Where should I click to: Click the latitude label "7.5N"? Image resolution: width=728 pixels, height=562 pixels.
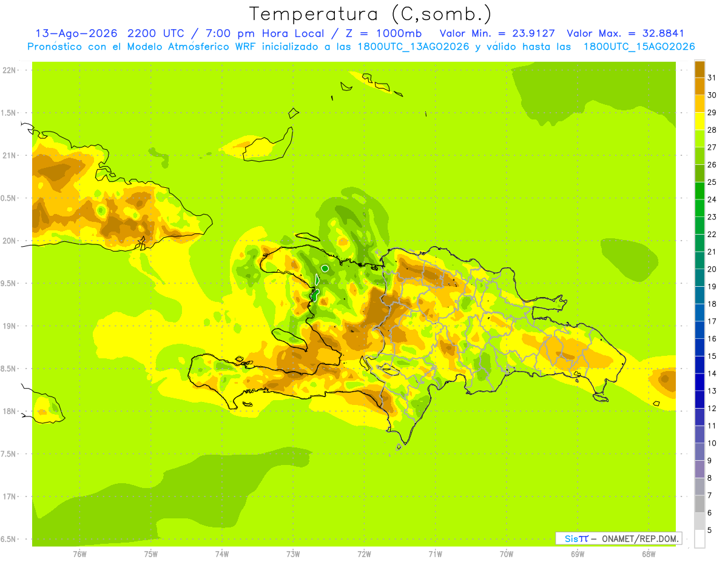coord(8,454)
